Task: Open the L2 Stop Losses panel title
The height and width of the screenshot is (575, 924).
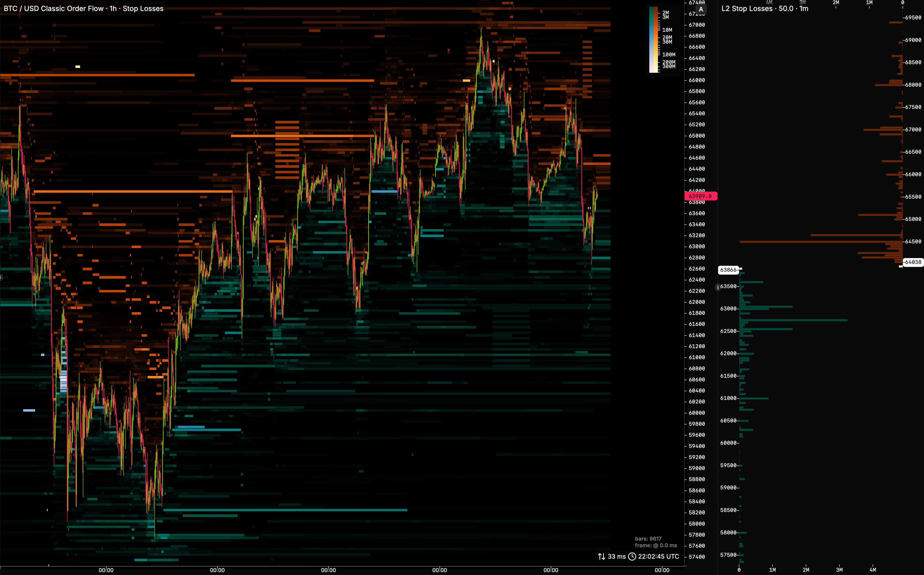Action: point(764,8)
